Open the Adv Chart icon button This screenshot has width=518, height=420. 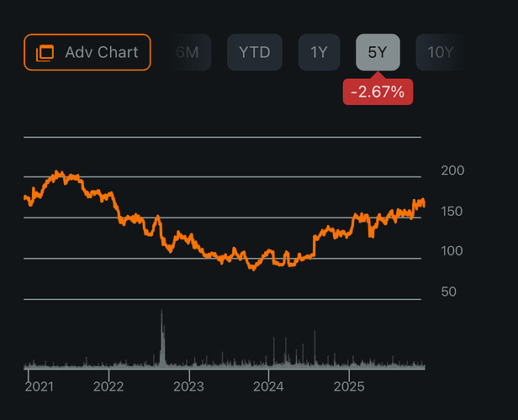point(87,52)
